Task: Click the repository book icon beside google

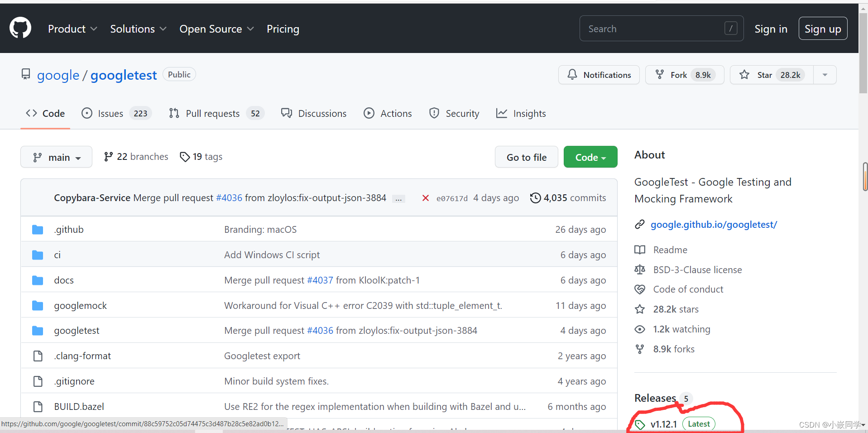Action: [26, 74]
